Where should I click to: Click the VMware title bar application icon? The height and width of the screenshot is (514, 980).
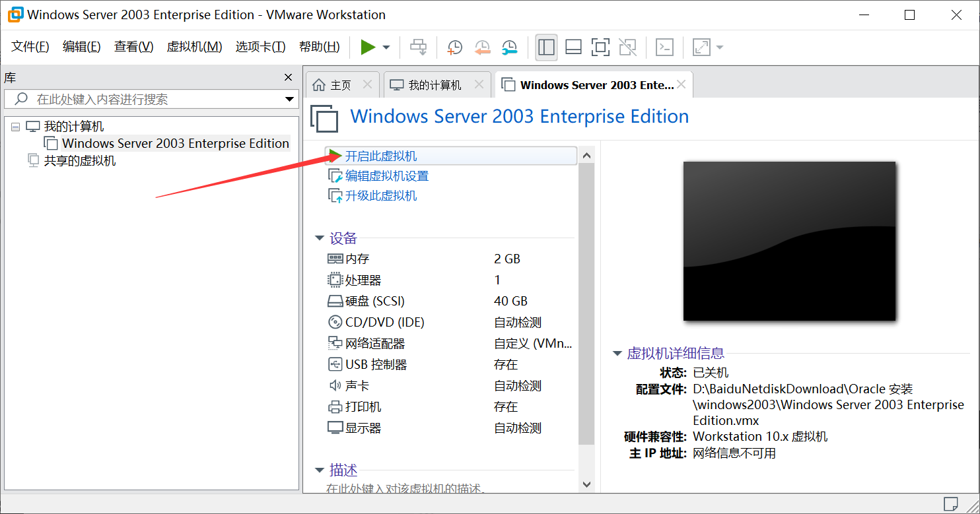15,15
